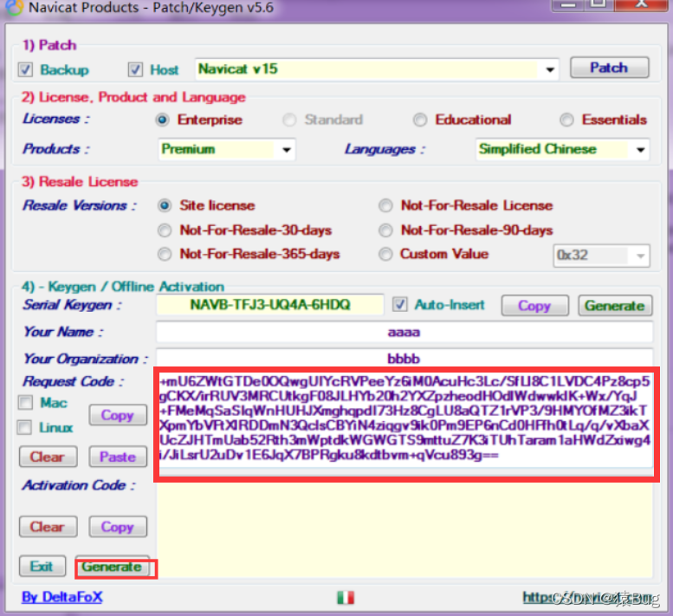This screenshot has height=616, width=673.
Task: Toggle the Auto-Insert checkbox
Action: tap(400, 304)
